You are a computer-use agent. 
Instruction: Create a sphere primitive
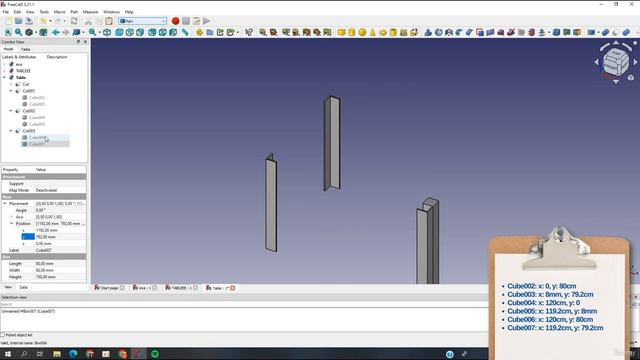pyautogui.click(x=362, y=32)
